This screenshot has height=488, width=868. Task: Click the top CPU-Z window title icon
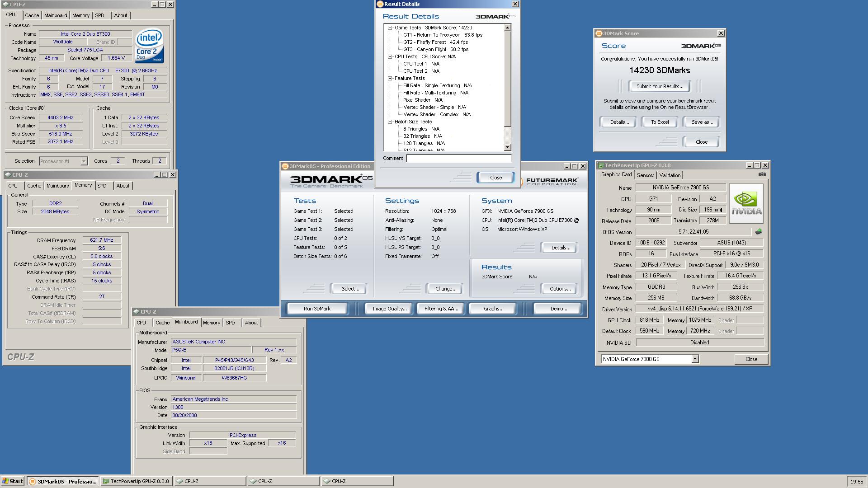coord(6,5)
